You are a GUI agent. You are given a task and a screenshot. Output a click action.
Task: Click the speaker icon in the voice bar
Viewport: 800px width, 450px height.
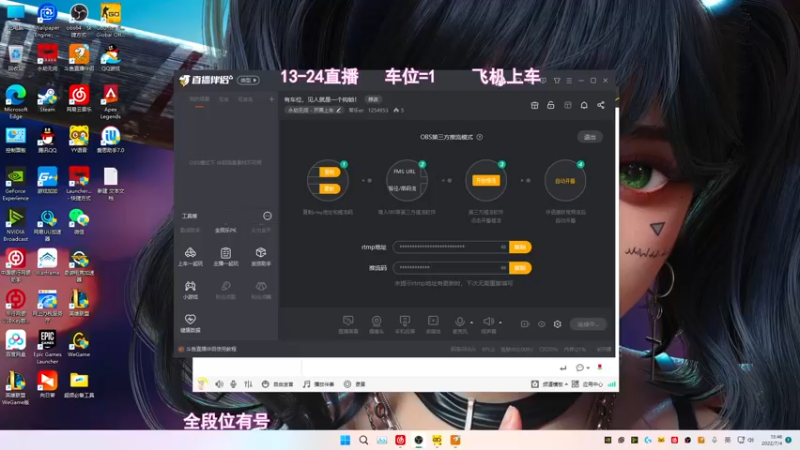[x=219, y=384]
